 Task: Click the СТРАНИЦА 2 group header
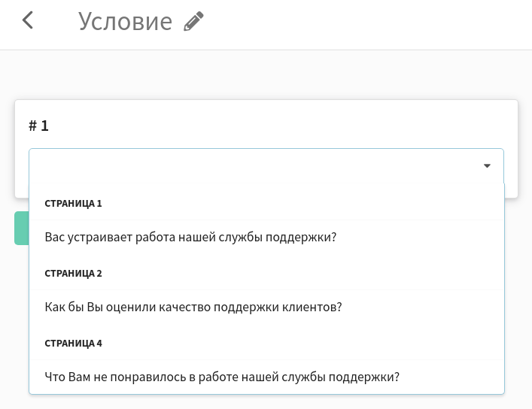pyautogui.click(x=73, y=274)
